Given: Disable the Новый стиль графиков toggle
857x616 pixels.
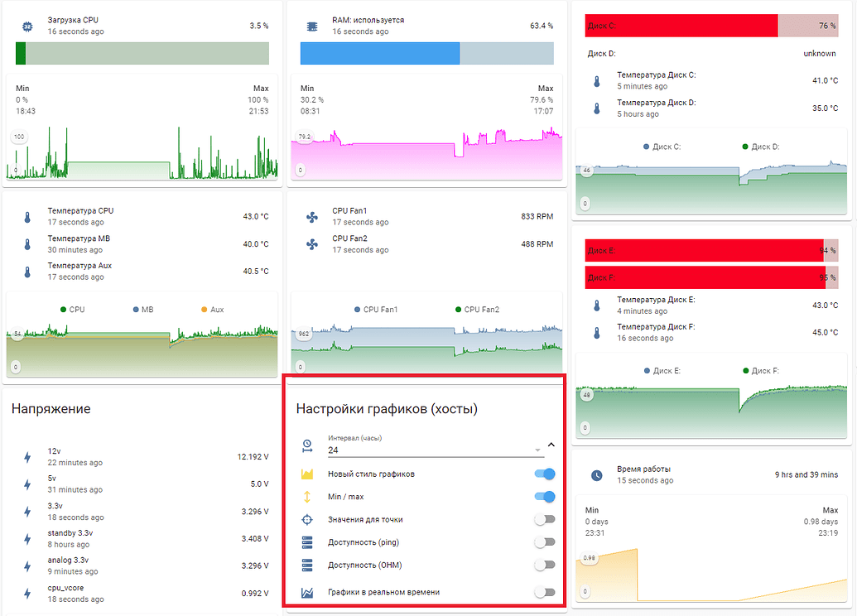Looking at the screenshot, I should [544, 474].
